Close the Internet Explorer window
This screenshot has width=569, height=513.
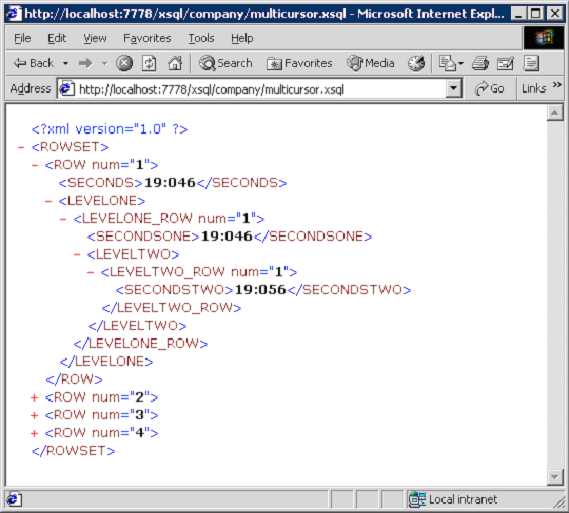point(555,14)
